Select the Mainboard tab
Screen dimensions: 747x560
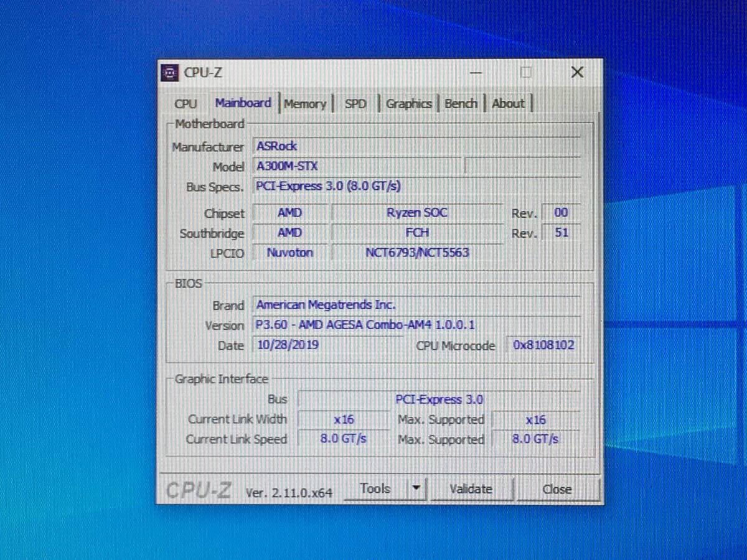click(243, 103)
